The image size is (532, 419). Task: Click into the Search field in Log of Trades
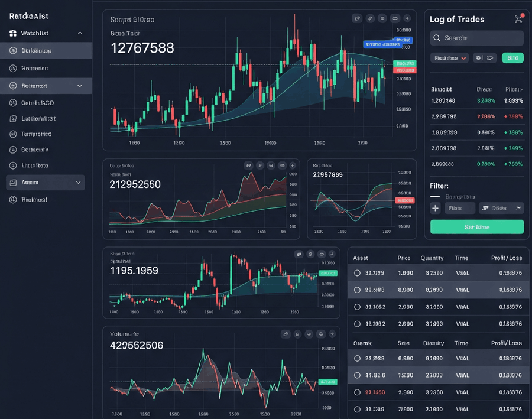477,38
